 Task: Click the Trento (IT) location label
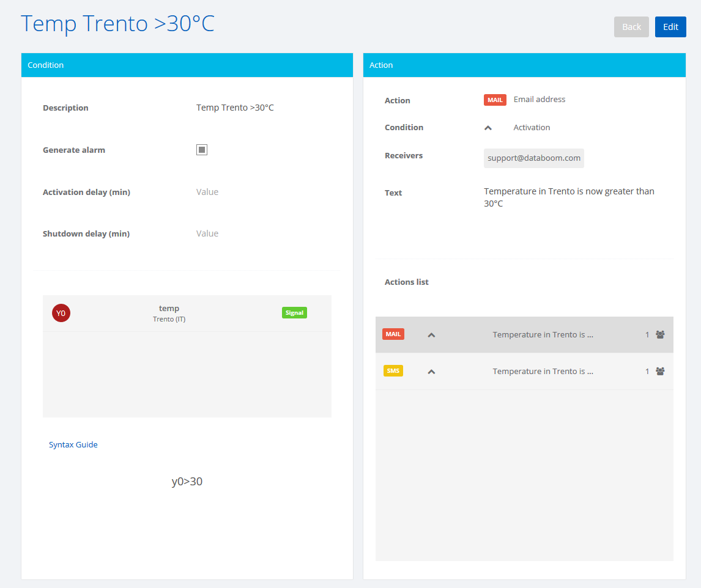[x=169, y=319]
